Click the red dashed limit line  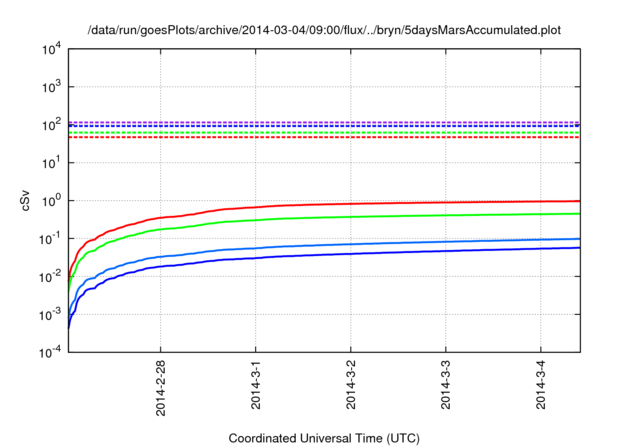point(324,137)
